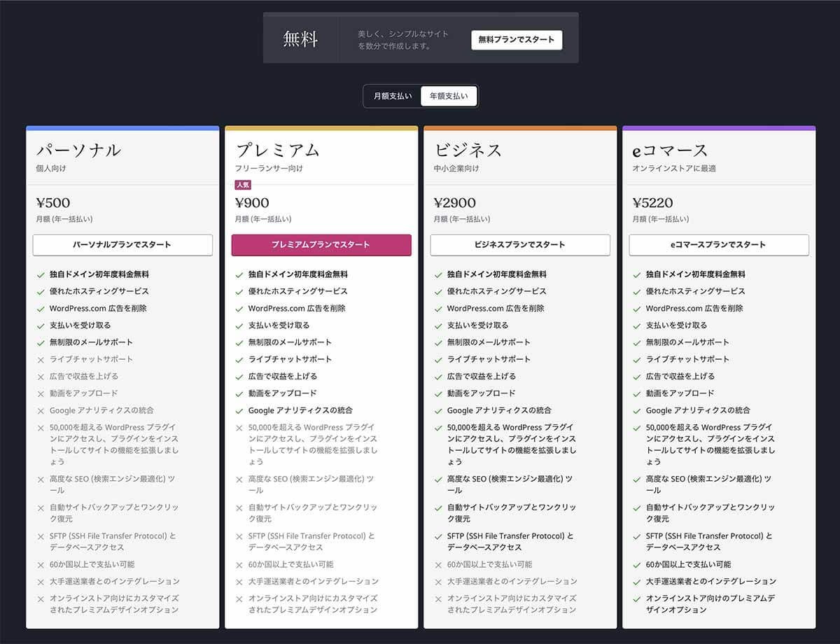Click checkmark beside 無制限のメールサポート in パーソナル

41,342
